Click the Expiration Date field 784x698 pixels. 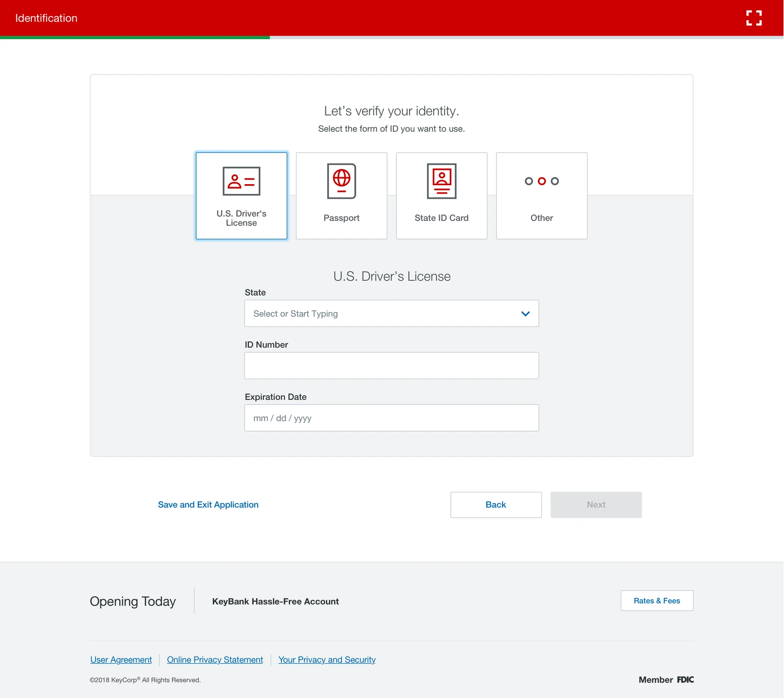392,418
